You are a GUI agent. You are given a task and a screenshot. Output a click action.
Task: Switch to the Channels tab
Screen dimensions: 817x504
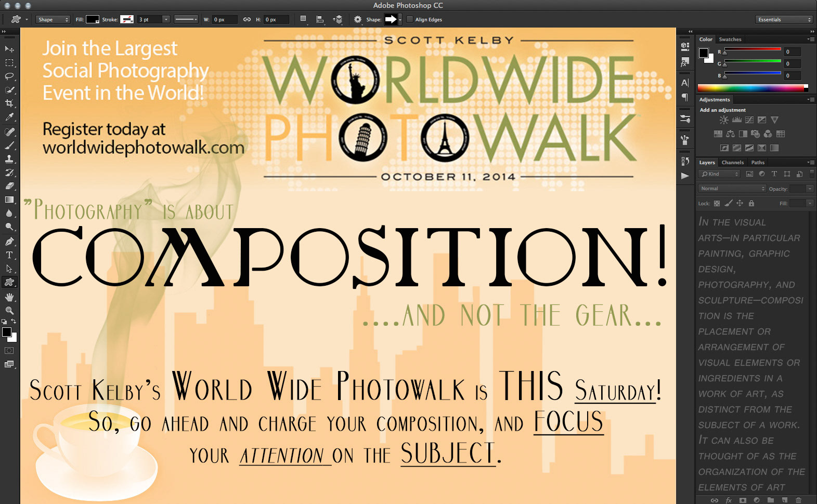click(x=733, y=163)
